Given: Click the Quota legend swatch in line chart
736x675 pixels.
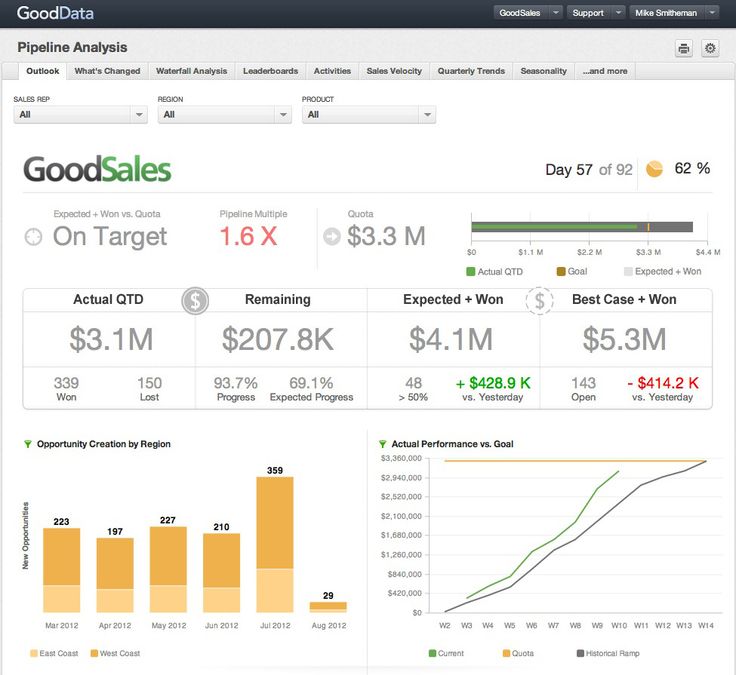Looking at the screenshot, I should (x=506, y=653).
